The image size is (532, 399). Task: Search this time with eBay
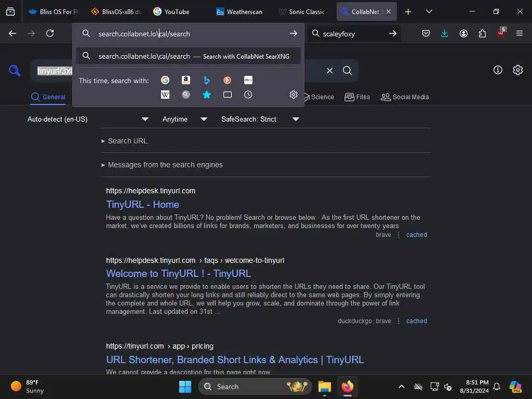point(248,80)
